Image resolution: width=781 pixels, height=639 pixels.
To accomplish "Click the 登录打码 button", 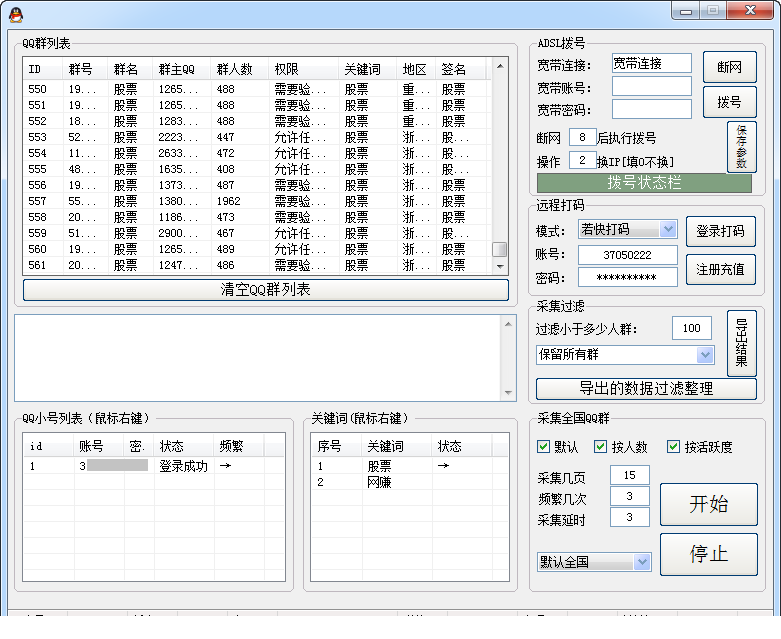I will [720, 231].
